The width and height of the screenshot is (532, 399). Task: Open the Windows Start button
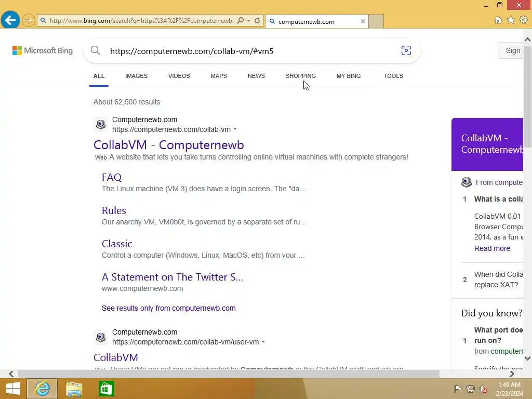point(13,389)
